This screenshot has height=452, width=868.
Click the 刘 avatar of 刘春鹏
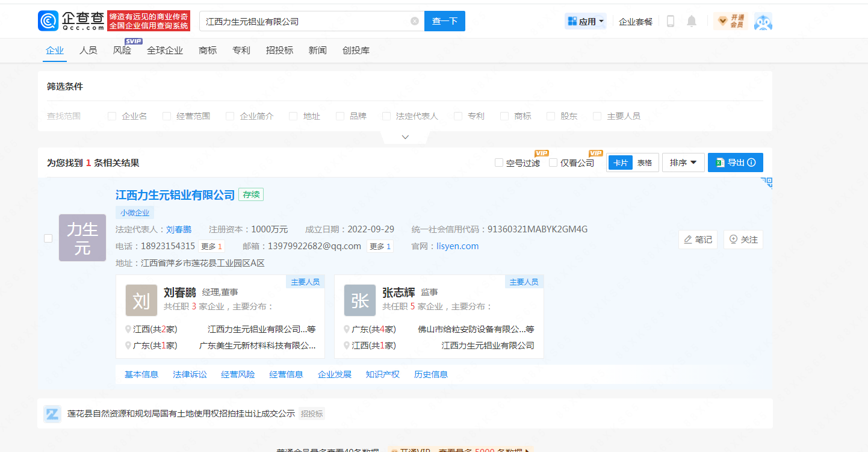[141, 300]
